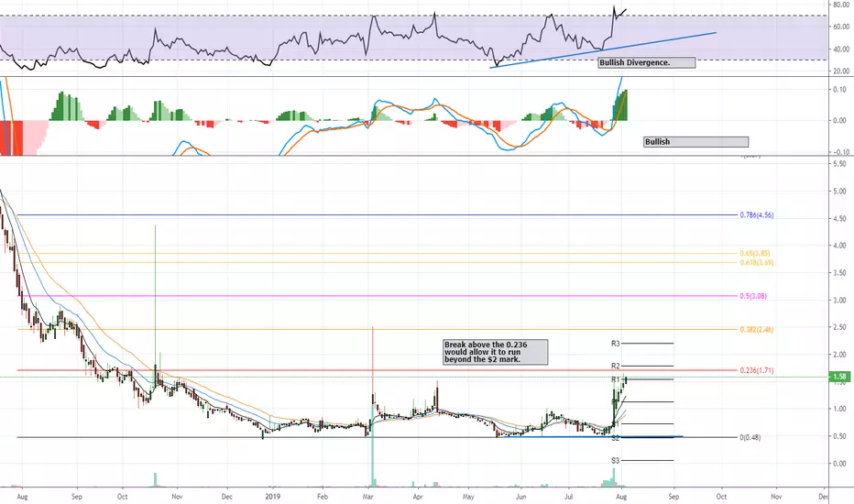The height and width of the screenshot is (504, 854).
Task: Click the 2019 marker on time axis
Action: pyautogui.click(x=272, y=497)
